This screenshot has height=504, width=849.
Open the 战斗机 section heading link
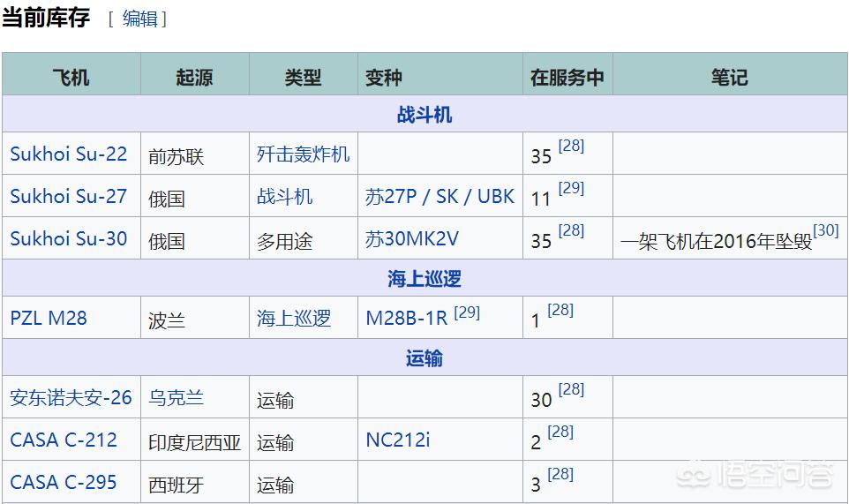(x=424, y=114)
